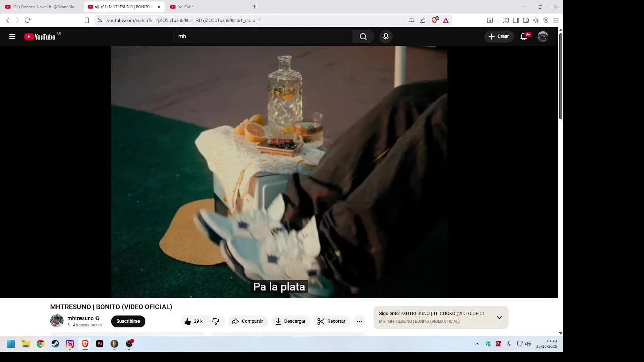The width and height of the screenshot is (644, 362).
Task: Open Brave Wallet icon
Action: [x=526, y=20]
